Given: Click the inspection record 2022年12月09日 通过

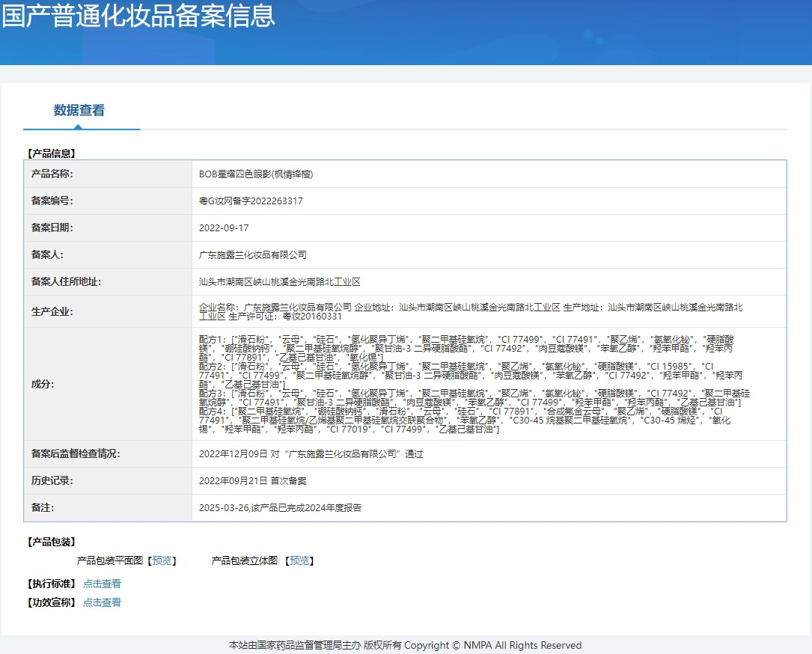Looking at the screenshot, I should (311, 454).
